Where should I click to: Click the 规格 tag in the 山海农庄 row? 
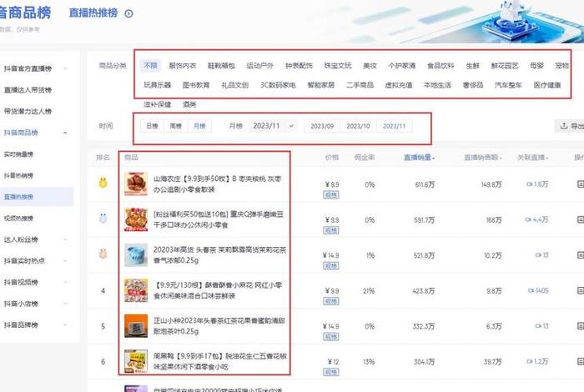330,194
